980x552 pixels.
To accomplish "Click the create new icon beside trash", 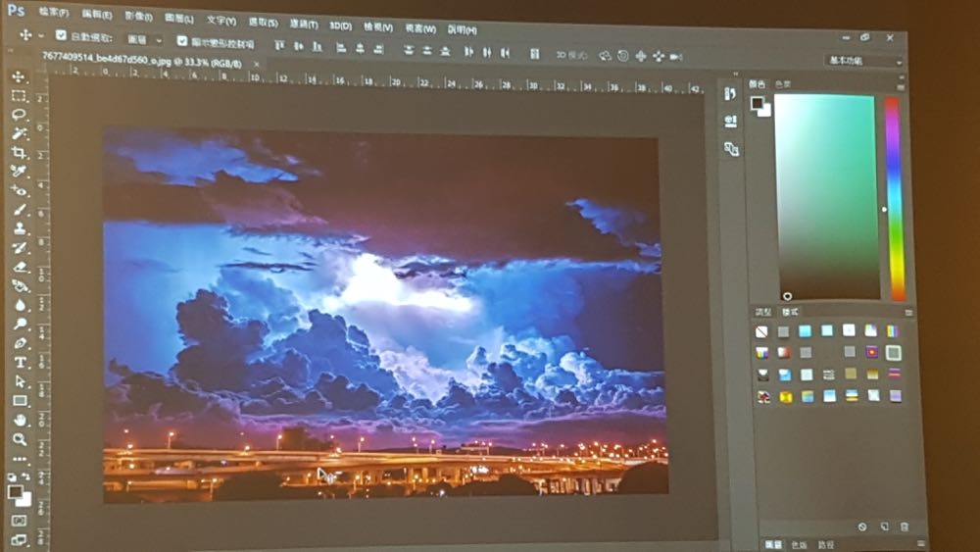I will (x=884, y=527).
